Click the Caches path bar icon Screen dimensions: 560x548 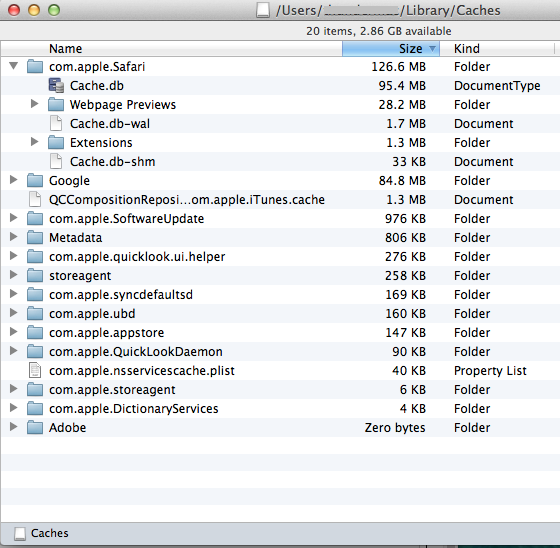pos(20,533)
